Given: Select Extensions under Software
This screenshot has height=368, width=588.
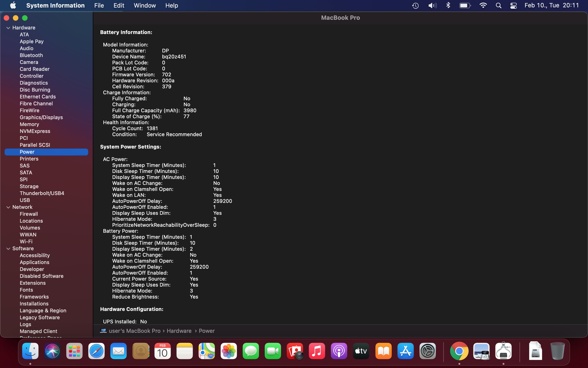Looking at the screenshot, I should 32,283.
